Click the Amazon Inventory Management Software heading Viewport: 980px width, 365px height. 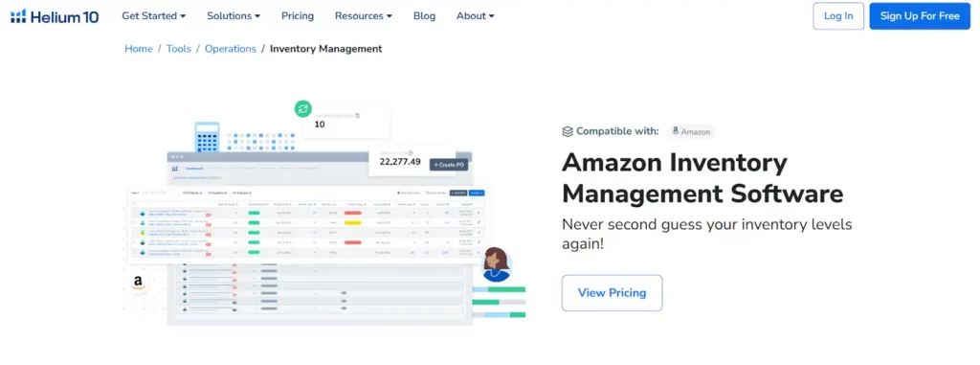coord(702,178)
